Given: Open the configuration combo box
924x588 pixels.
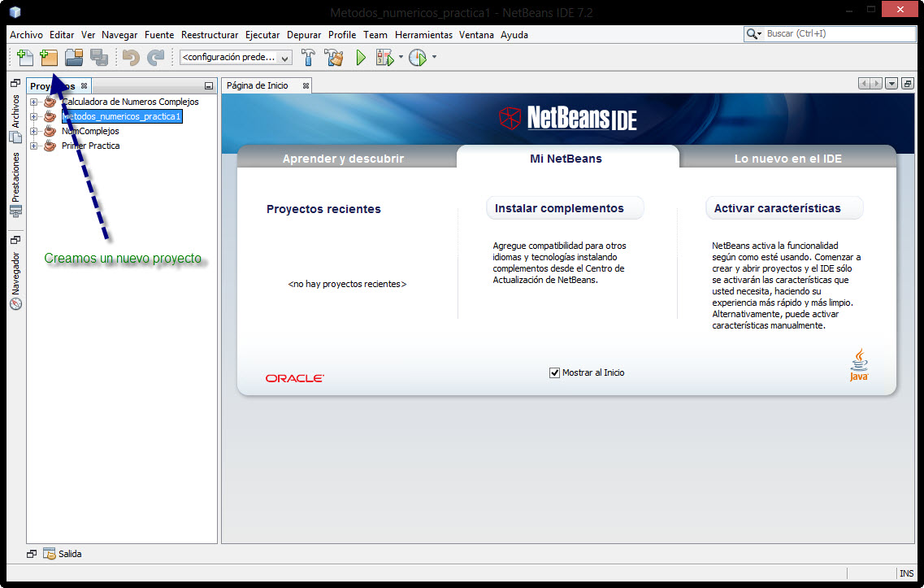Looking at the screenshot, I should pyautogui.click(x=236, y=57).
